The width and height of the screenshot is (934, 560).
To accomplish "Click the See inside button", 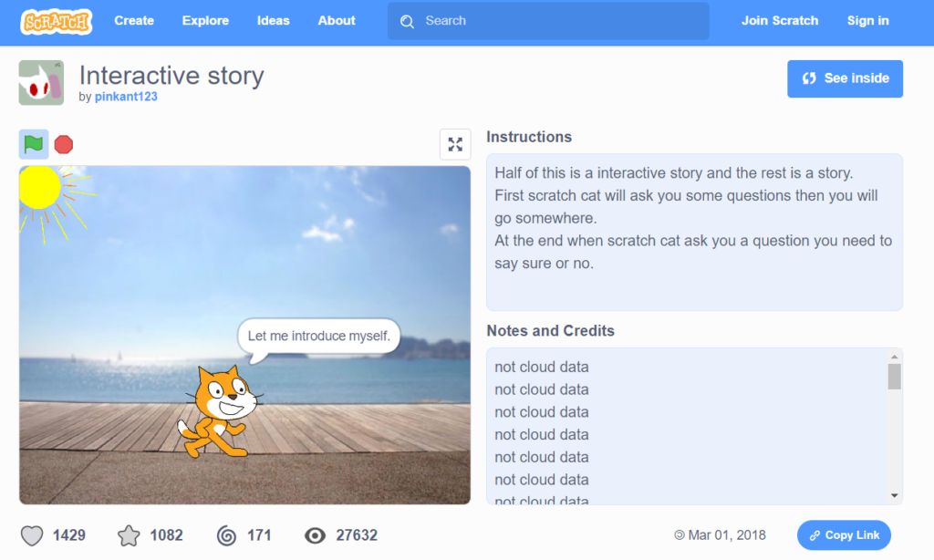I will pyautogui.click(x=845, y=78).
